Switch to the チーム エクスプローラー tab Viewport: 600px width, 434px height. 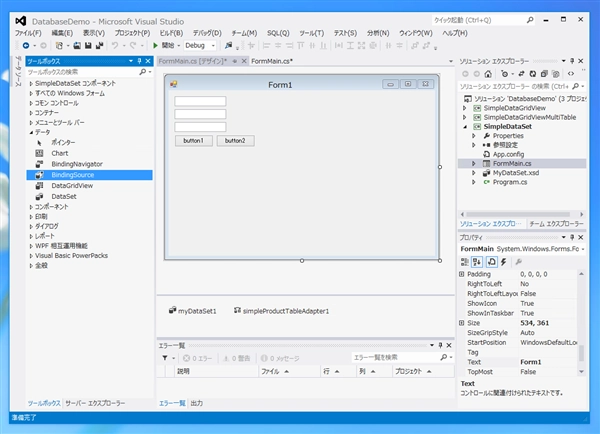[556, 224]
